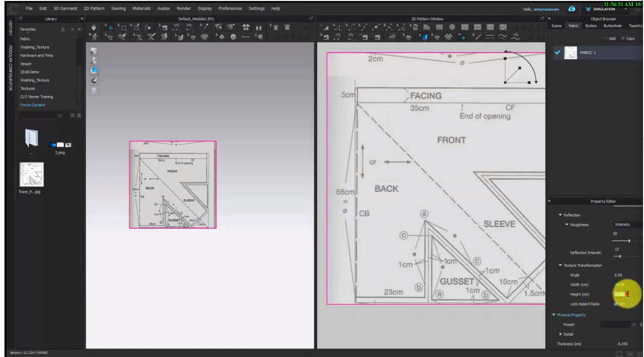Select the Ellipse pattern tool

coord(452,28)
